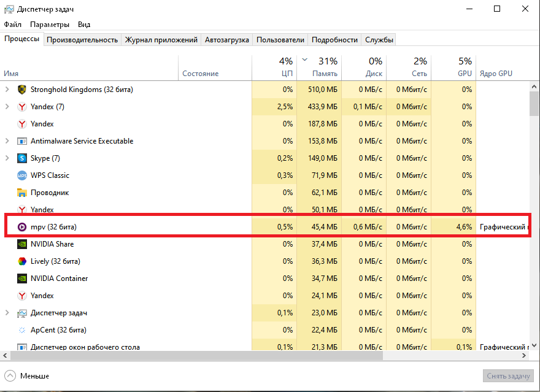Click the vertical scrollbar up arrow
Screen dimensions: 540x392
point(534,86)
